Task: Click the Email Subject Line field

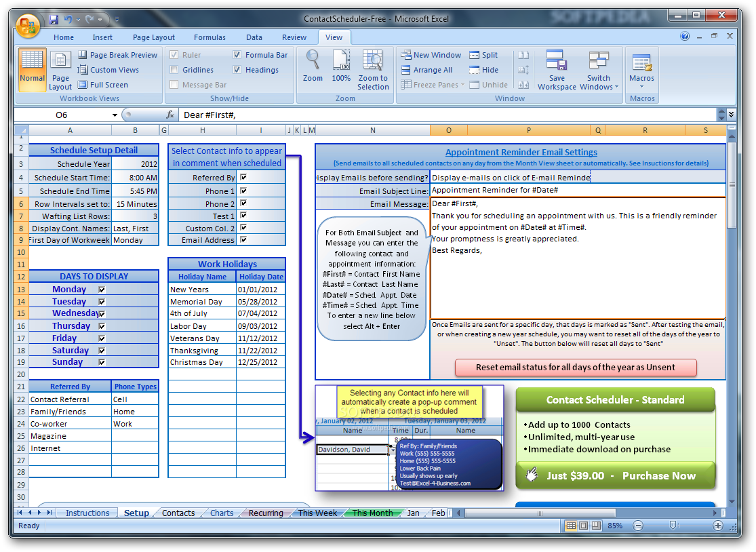Action: 578,191
